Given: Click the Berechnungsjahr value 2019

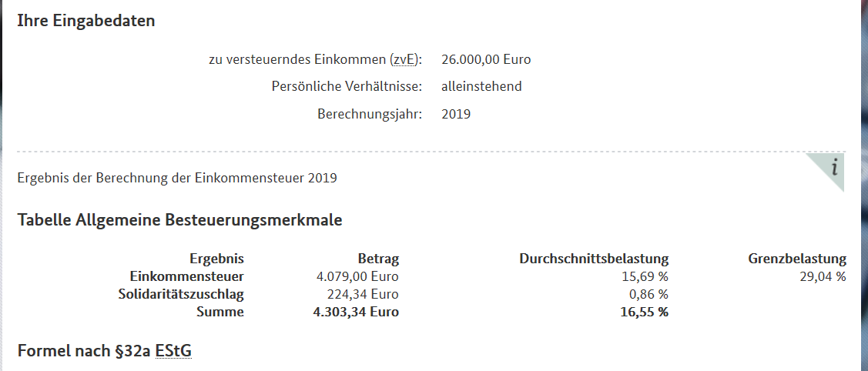Looking at the screenshot, I should coord(456,115).
